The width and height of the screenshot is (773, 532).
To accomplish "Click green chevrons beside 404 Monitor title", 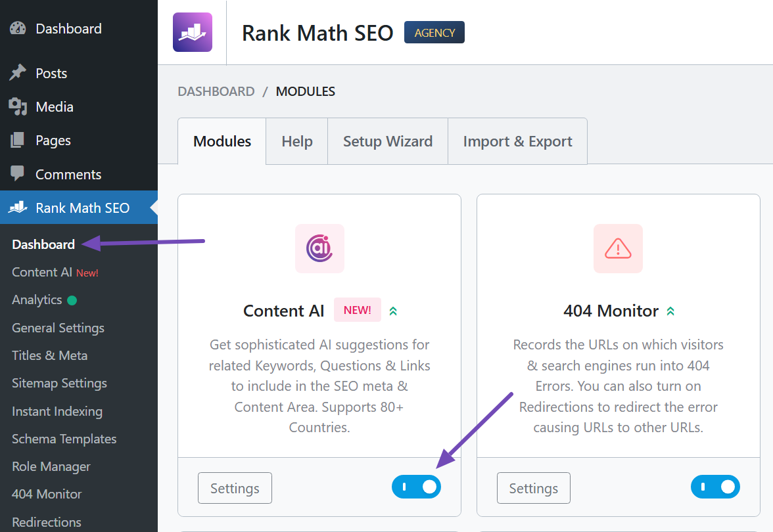I will (x=670, y=311).
